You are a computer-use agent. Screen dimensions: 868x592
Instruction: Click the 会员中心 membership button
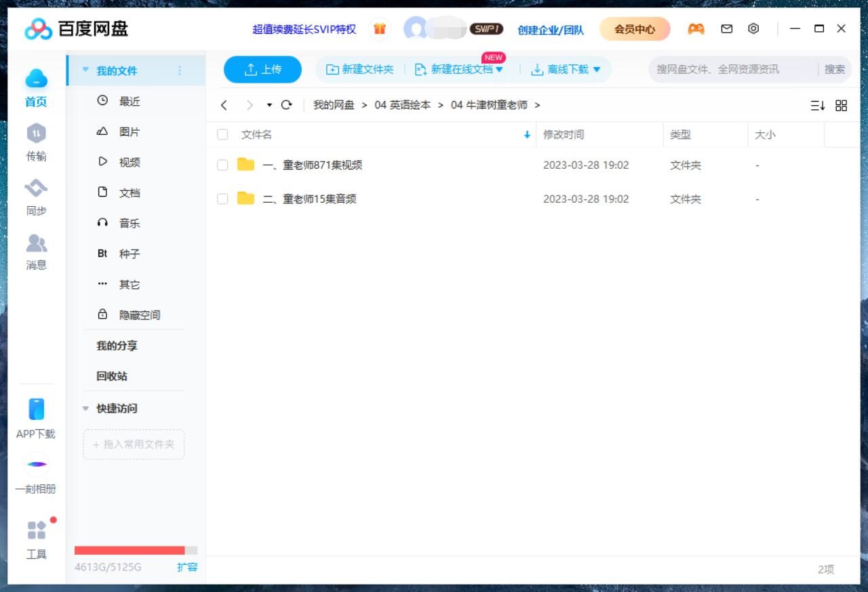click(634, 29)
